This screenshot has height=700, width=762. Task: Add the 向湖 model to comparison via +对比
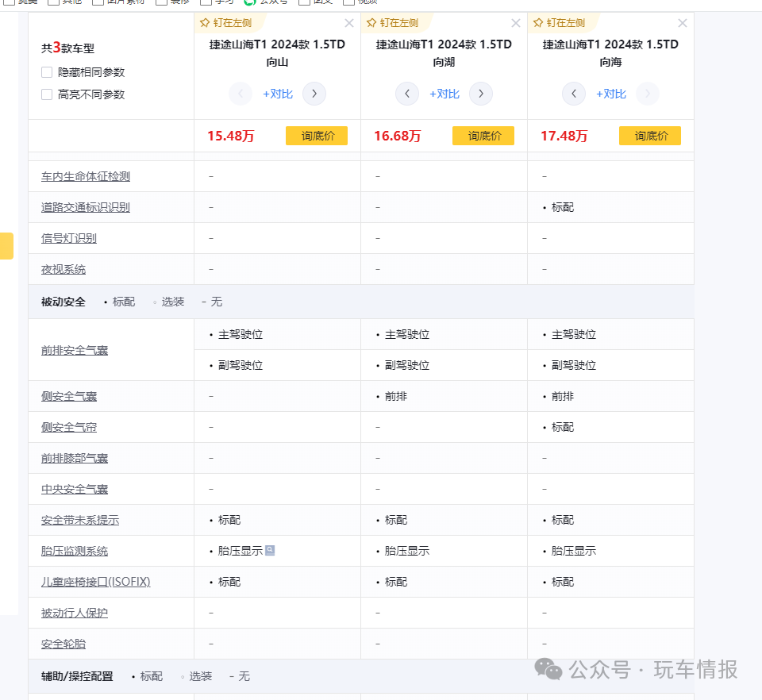pyautogui.click(x=444, y=94)
